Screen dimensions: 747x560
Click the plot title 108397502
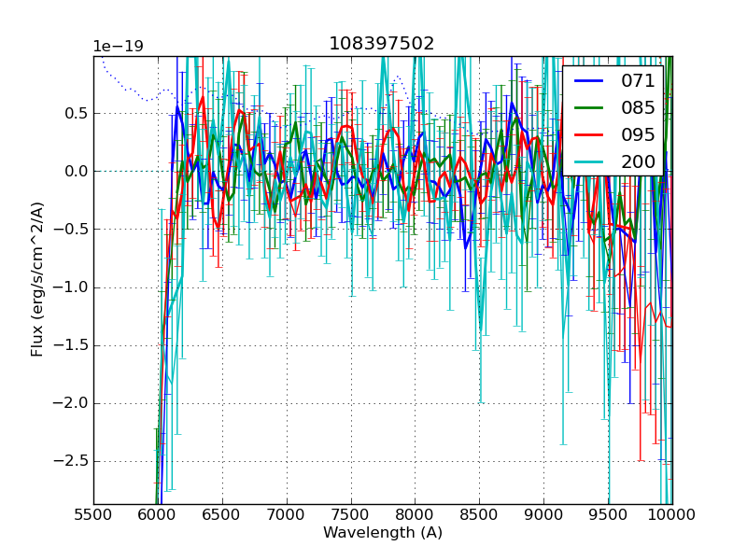[x=382, y=44]
